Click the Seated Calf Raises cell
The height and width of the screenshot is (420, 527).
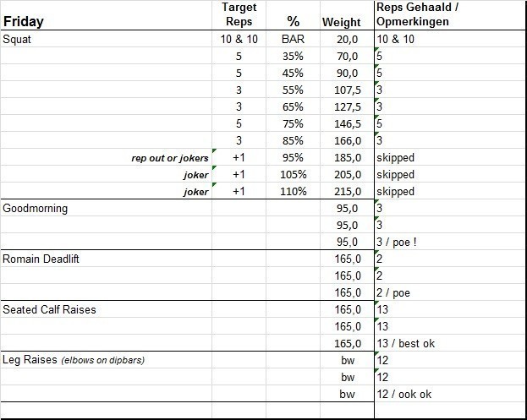pos(49,309)
